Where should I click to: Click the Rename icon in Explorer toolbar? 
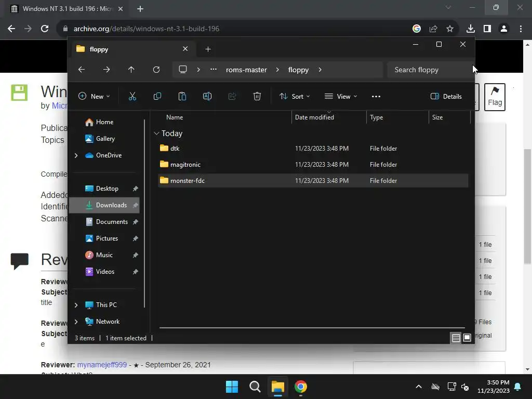[x=207, y=96]
